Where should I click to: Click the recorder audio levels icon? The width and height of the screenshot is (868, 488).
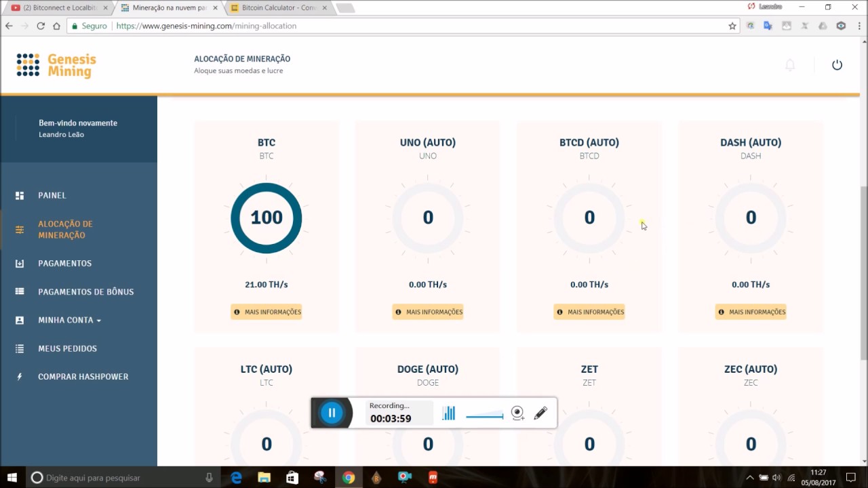[x=449, y=413]
